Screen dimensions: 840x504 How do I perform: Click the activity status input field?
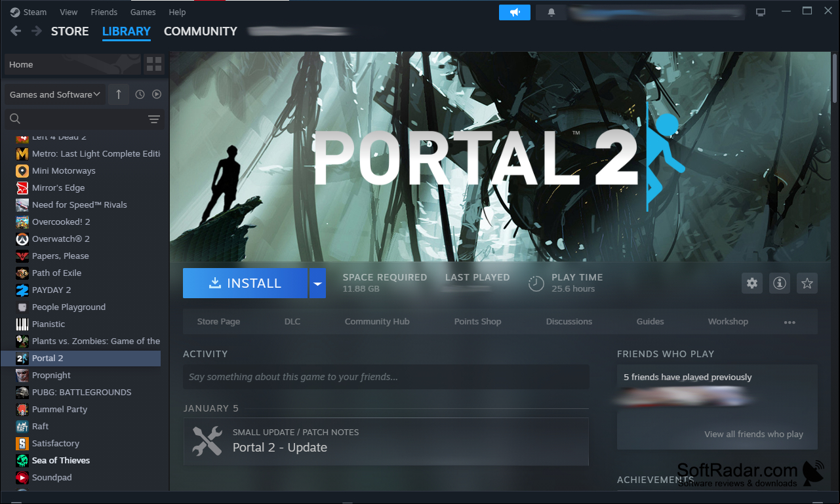click(x=386, y=377)
